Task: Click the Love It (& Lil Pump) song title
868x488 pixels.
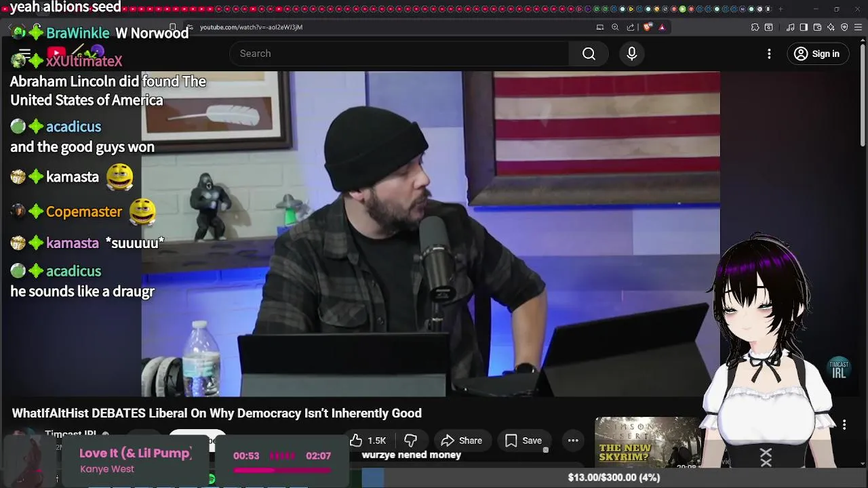Action: [x=136, y=453]
